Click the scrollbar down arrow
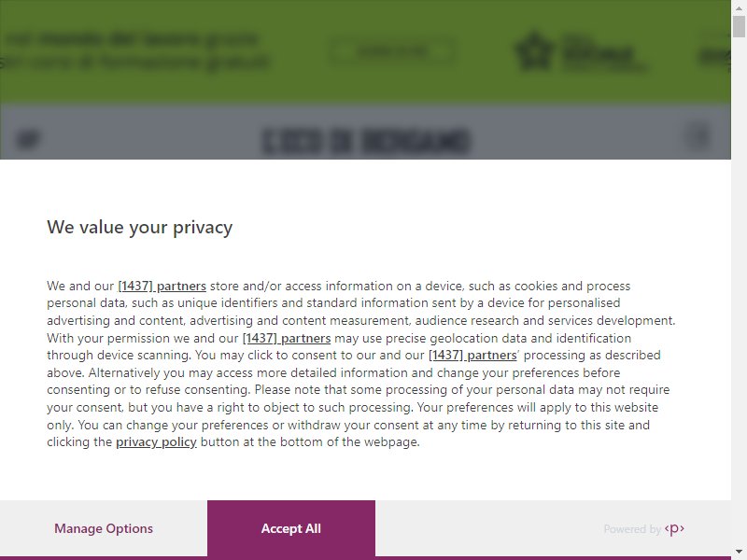The image size is (747, 560). click(x=739, y=552)
